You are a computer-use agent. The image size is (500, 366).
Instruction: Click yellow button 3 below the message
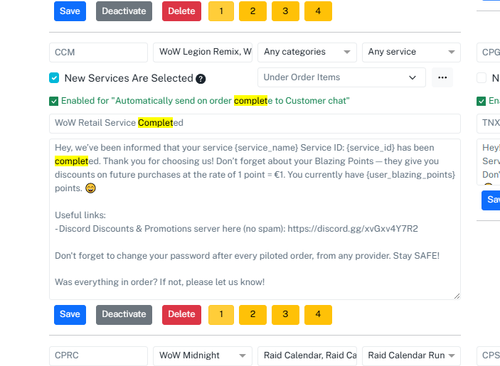pyautogui.click(x=285, y=315)
